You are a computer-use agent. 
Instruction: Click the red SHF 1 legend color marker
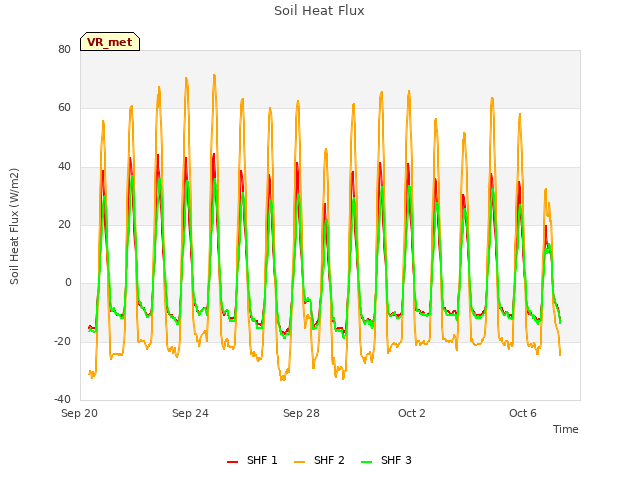[232, 462]
